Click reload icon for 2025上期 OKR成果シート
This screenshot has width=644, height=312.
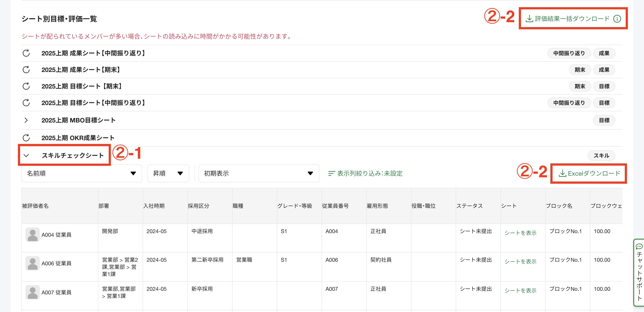(26, 138)
